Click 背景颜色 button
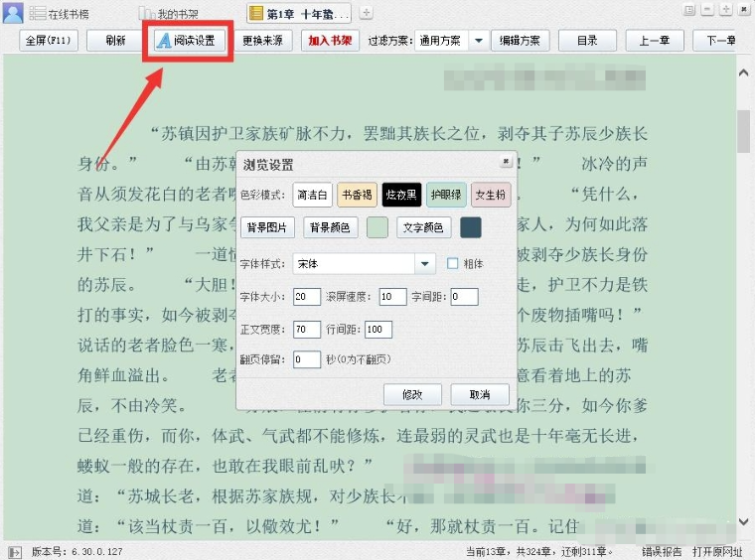The width and height of the screenshot is (755, 560). (330, 227)
